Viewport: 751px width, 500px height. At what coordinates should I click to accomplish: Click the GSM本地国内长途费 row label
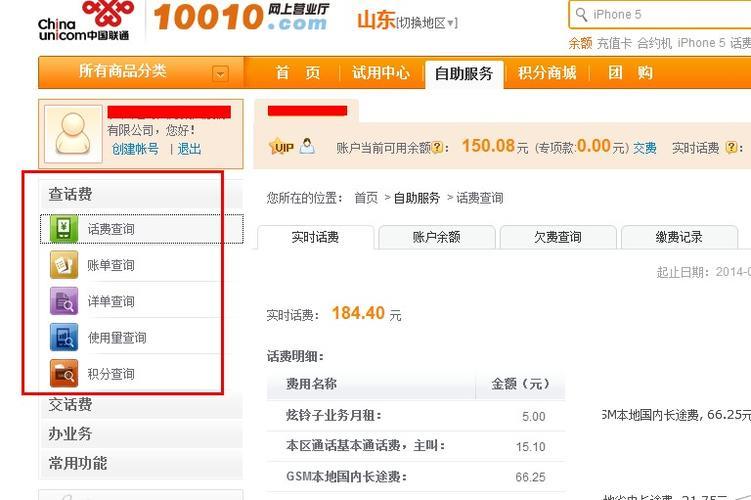coord(346,477)
